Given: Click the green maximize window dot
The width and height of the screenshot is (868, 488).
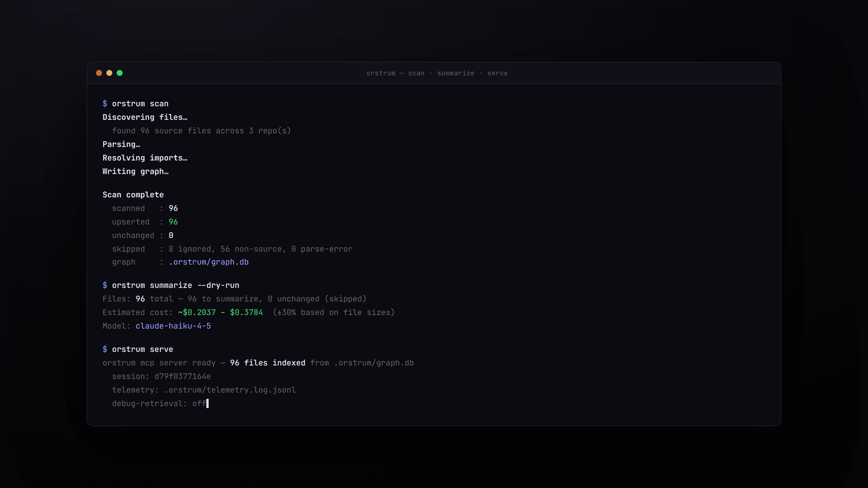Looking at the screenshot, I should (x=120, y=73).
